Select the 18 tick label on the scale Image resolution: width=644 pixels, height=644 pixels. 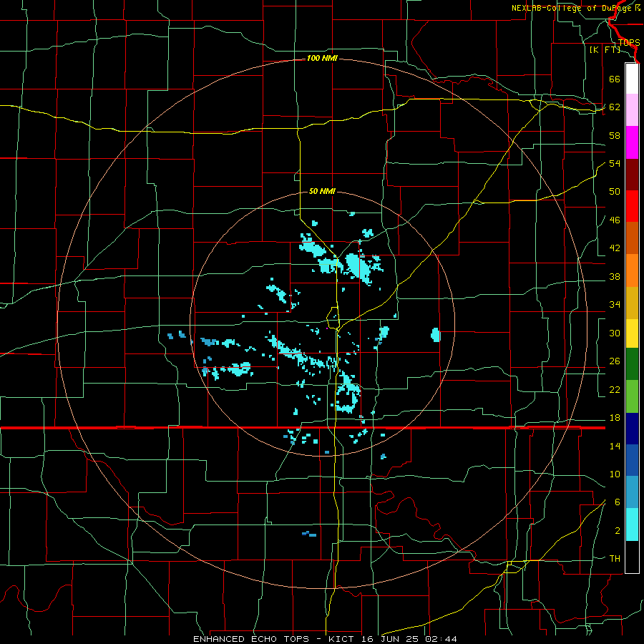[615, 418]
